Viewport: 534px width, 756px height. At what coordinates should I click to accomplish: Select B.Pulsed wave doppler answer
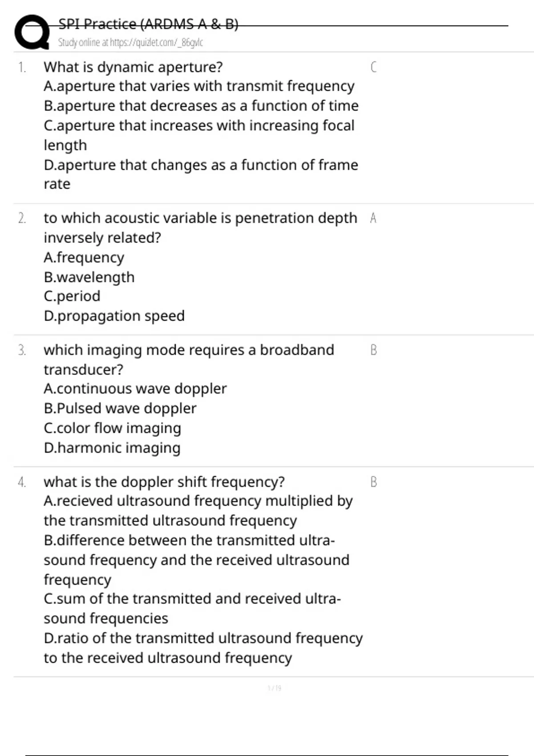click(x=120, y=408)
